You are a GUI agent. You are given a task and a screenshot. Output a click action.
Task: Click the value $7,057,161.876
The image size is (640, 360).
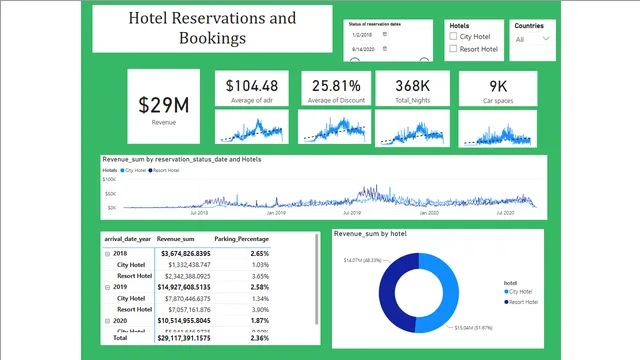[x=188, y=309]
